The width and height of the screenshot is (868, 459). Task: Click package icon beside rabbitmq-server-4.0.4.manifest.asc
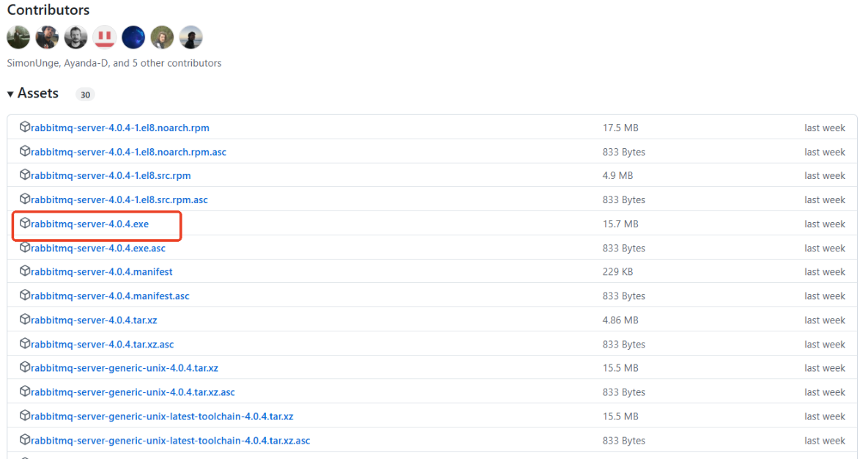pos(24,295)
